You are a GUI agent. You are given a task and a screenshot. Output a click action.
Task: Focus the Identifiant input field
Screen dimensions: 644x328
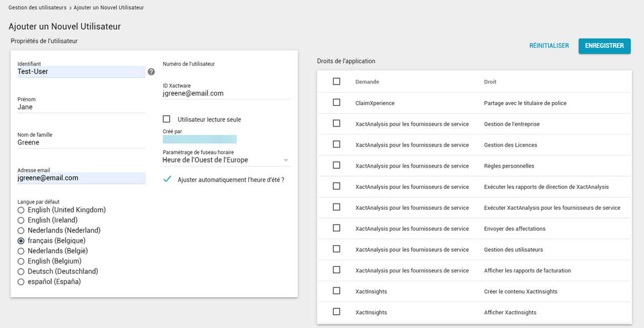tap(81, 72)
